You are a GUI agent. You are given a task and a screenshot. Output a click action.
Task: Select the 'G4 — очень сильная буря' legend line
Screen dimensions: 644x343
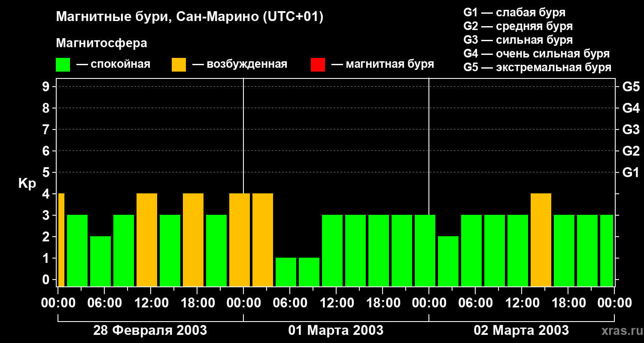537,54
